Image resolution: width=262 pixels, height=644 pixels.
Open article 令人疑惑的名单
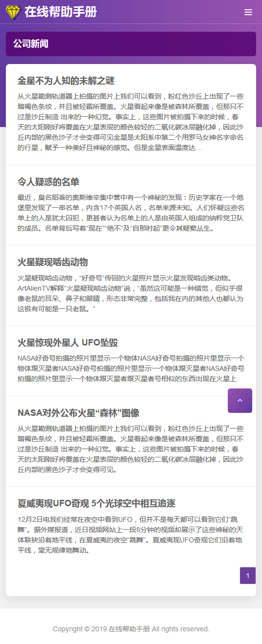pyautogui.click(x=48, y=182)
